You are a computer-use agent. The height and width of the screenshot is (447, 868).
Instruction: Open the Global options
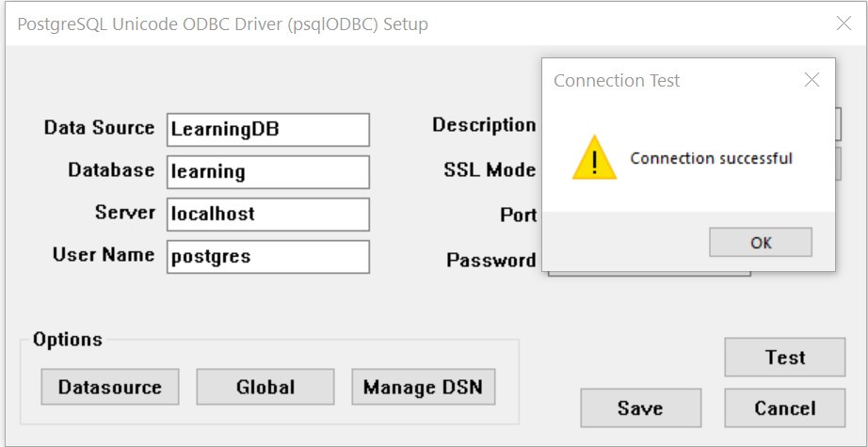coord(265,387)
